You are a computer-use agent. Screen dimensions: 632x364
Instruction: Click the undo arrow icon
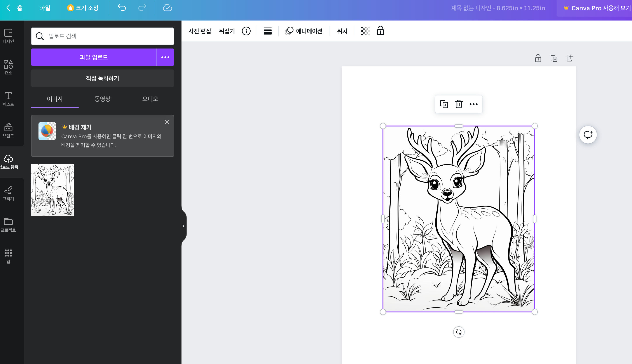pyautogui.click(x=122, y=8)
